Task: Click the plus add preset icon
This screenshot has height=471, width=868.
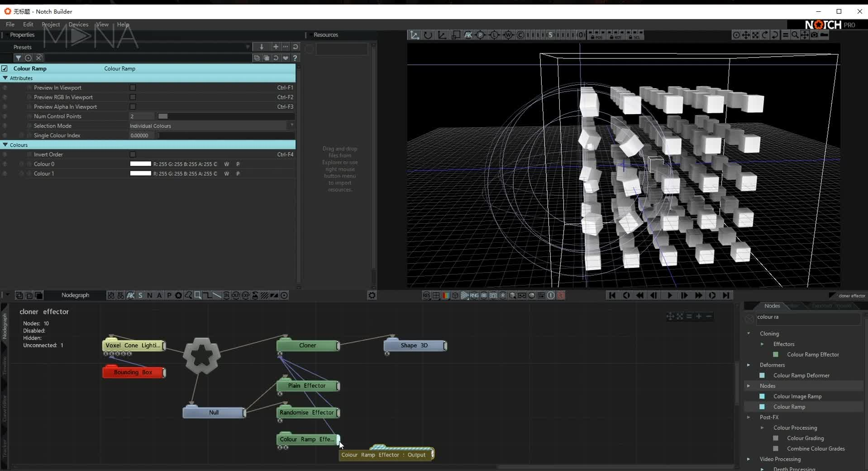Action: (276, 47)
